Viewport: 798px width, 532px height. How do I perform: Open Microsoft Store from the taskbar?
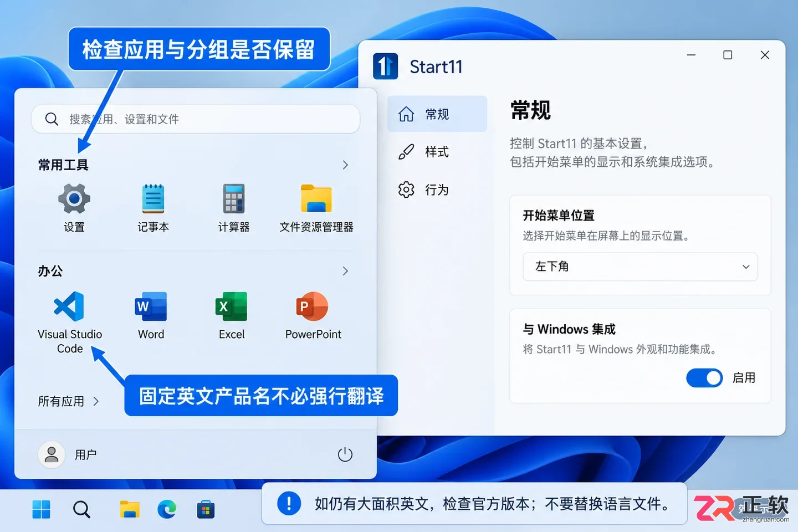pyautogui.click(x=206, y=509)
